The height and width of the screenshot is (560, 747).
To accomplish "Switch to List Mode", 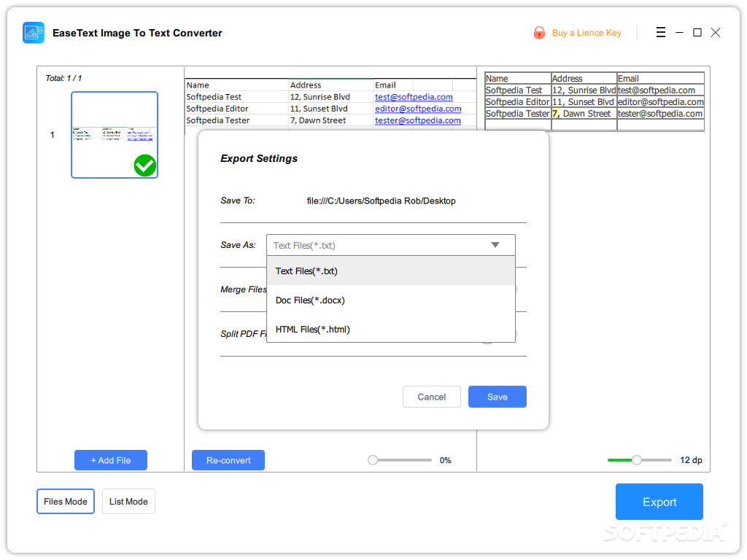I will 128,502.
